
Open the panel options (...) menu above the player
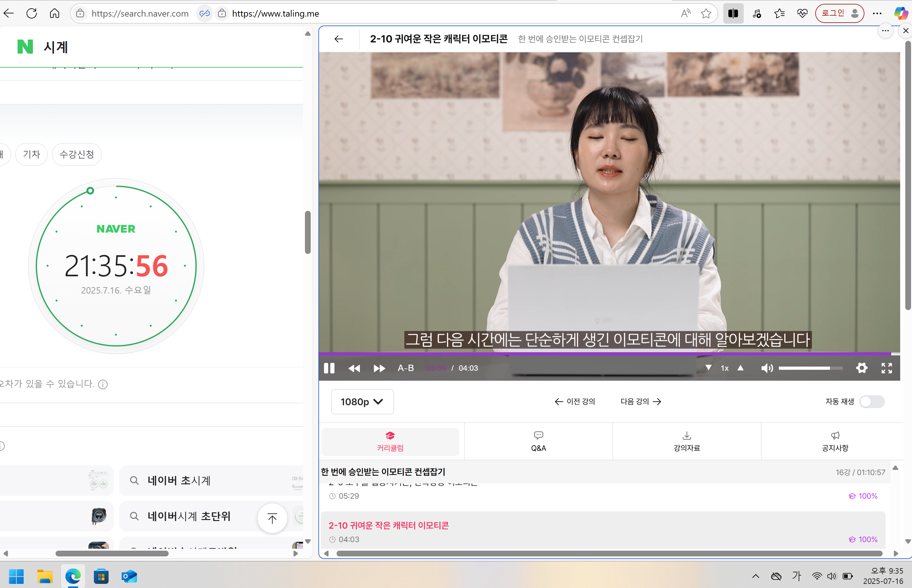click(885, 31)
